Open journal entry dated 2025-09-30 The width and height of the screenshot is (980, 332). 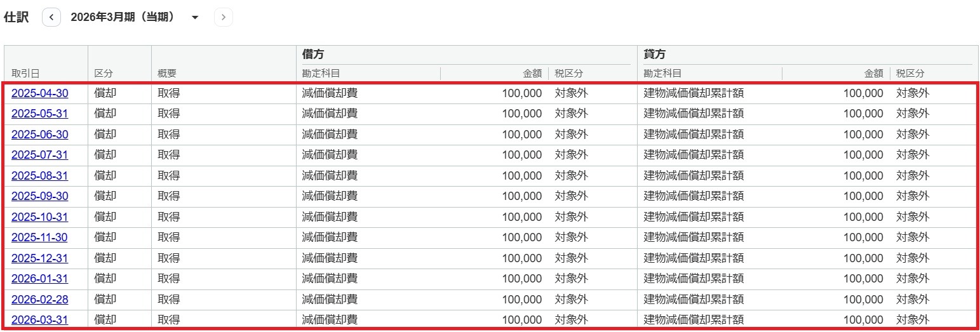click(39, 196)
